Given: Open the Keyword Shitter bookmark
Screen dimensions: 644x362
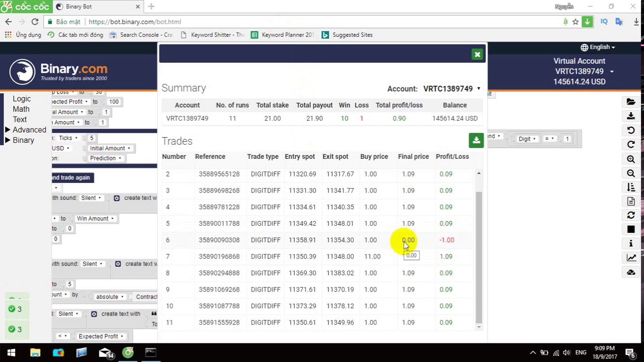Looking at the screenshot, I should (x=212, y=35).
